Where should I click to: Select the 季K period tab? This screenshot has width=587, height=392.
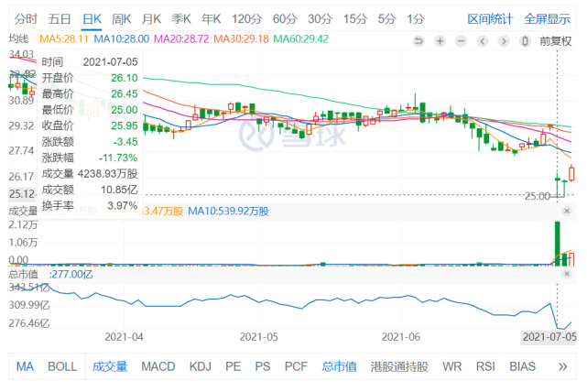181,18
